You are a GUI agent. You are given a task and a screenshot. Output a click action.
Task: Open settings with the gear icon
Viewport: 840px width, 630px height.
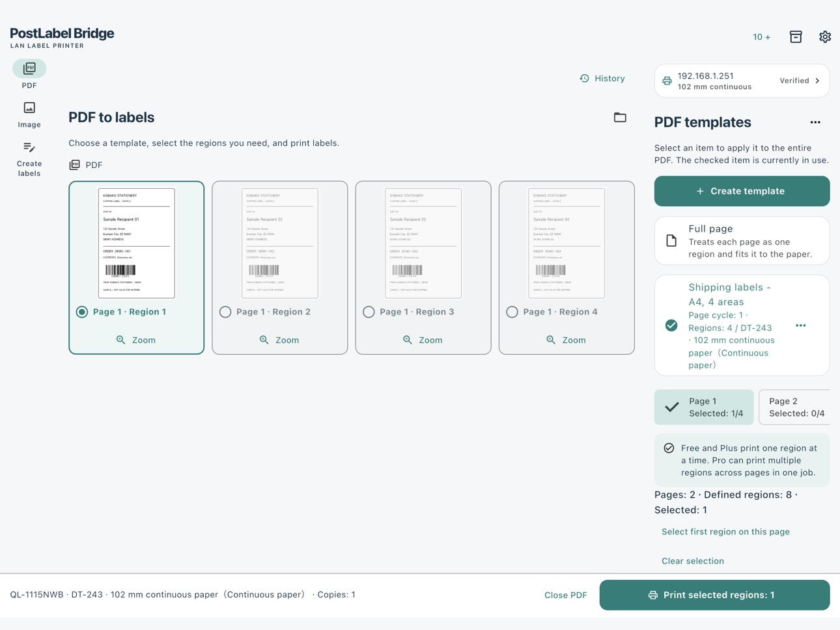point(825,37)
